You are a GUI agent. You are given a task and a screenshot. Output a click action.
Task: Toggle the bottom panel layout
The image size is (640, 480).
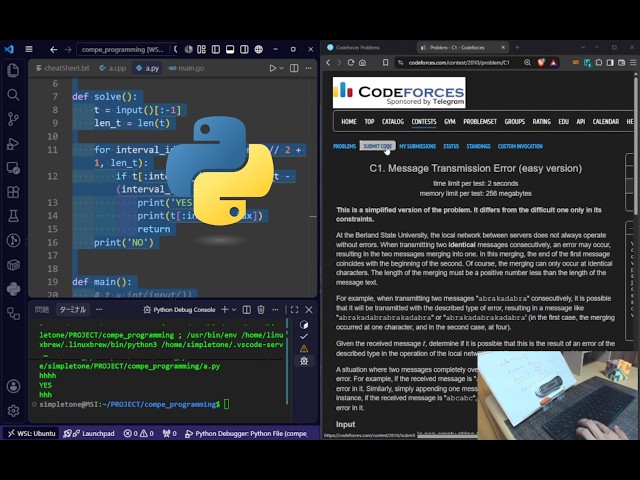230,49
